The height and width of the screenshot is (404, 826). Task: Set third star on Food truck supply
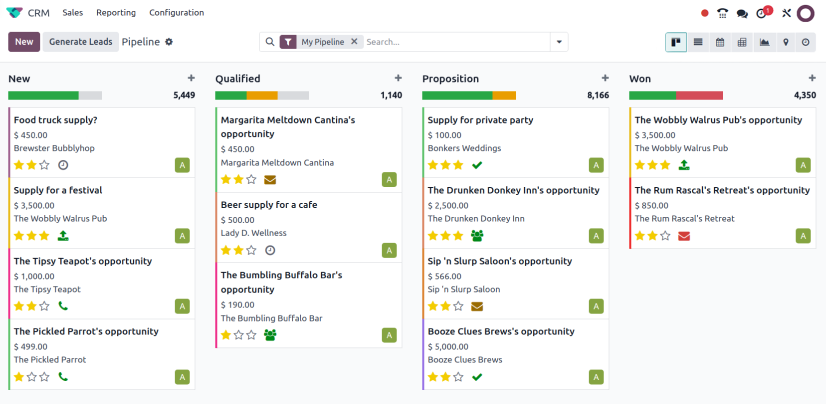44,165
